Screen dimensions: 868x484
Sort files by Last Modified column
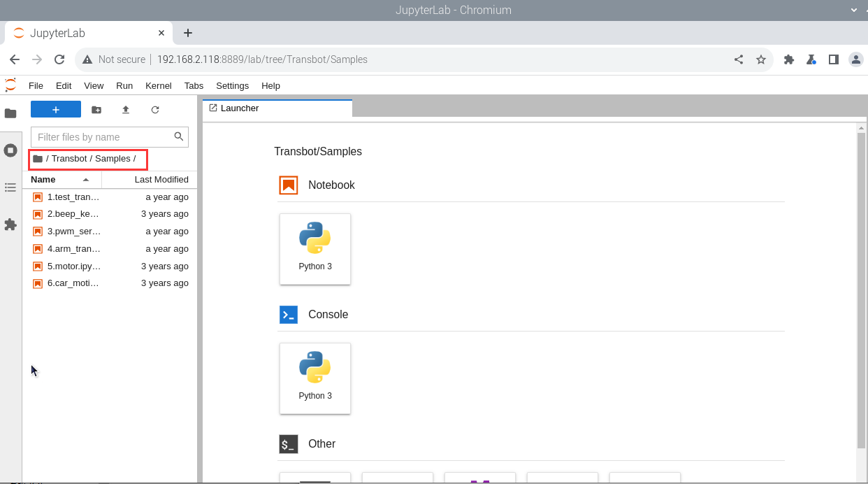click(x=150, y=180)
